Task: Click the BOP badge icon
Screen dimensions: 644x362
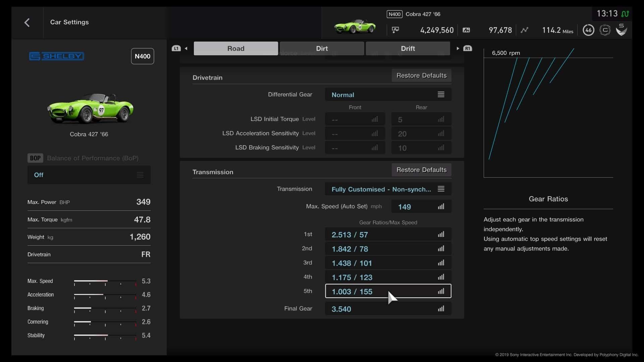Action: click(35, 158)
